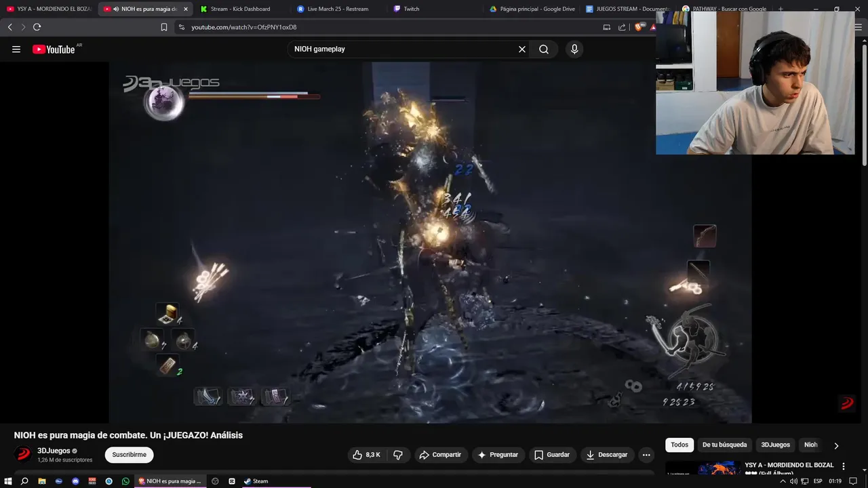
Task: Adjust system volume speaker icon
Action: [x=793, y=481]
